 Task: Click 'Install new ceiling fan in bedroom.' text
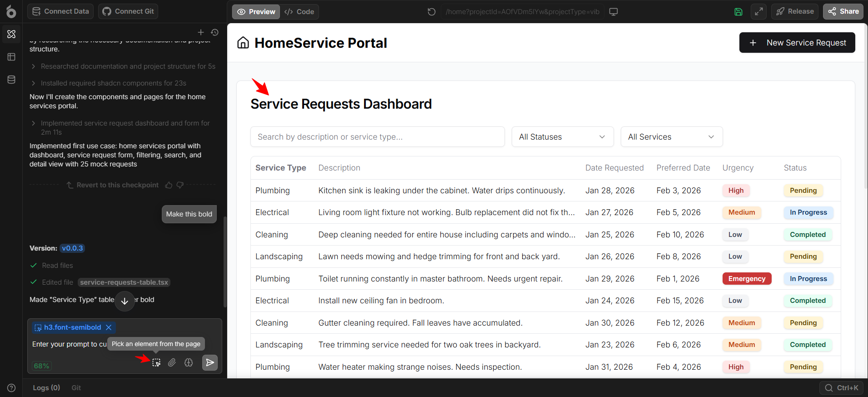[x=381, y=301]
